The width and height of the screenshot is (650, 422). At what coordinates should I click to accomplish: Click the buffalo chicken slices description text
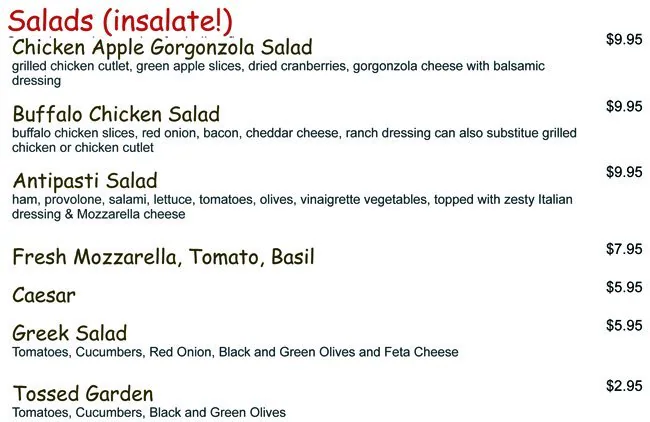(295, 132)
